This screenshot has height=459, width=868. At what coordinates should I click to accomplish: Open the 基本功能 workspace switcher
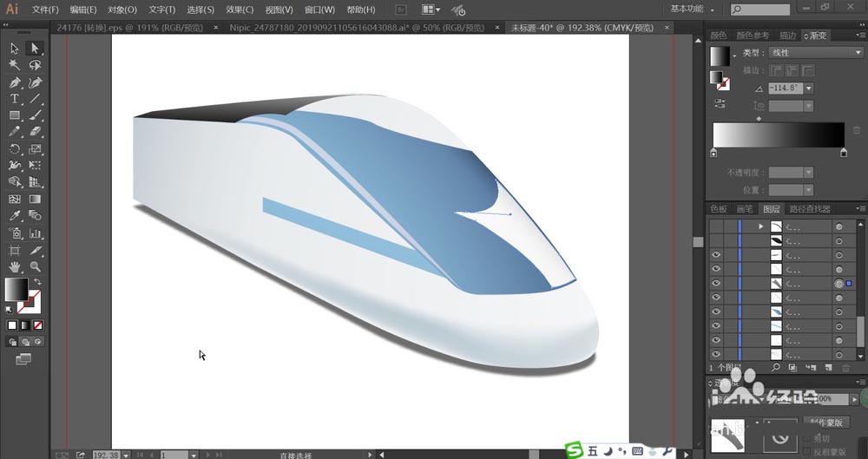click(692, 10)
